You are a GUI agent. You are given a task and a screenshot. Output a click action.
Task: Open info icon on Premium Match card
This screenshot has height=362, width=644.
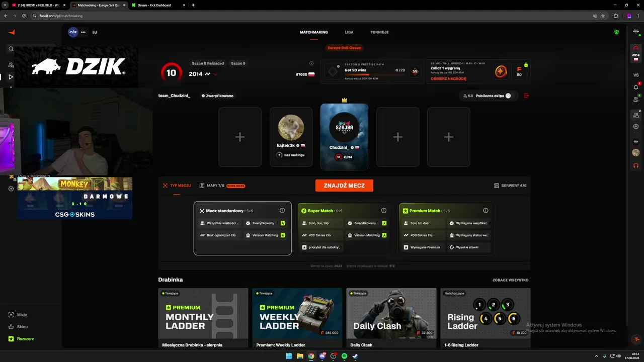point(486,211)
